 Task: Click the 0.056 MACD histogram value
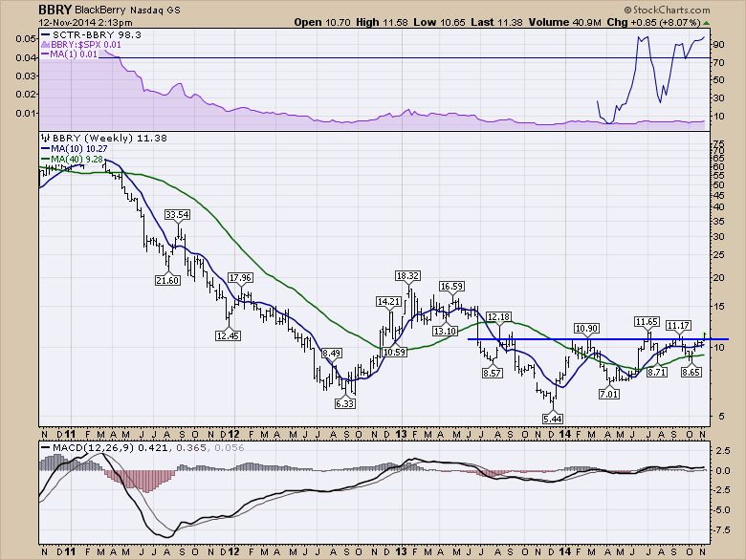(230, 447)
